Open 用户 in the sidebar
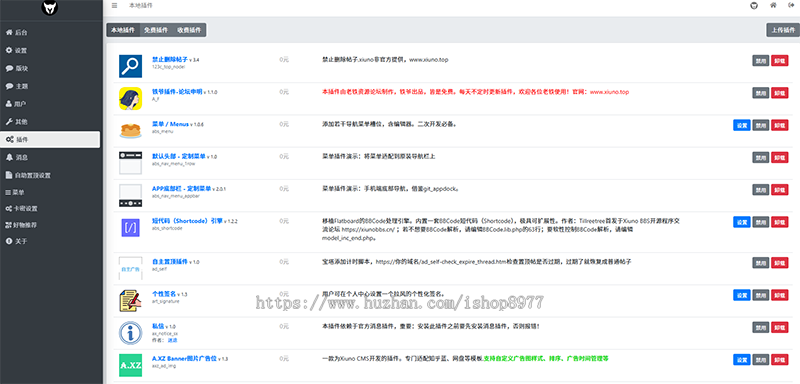This screenshot has width=800, height=384. pos(50,104)
